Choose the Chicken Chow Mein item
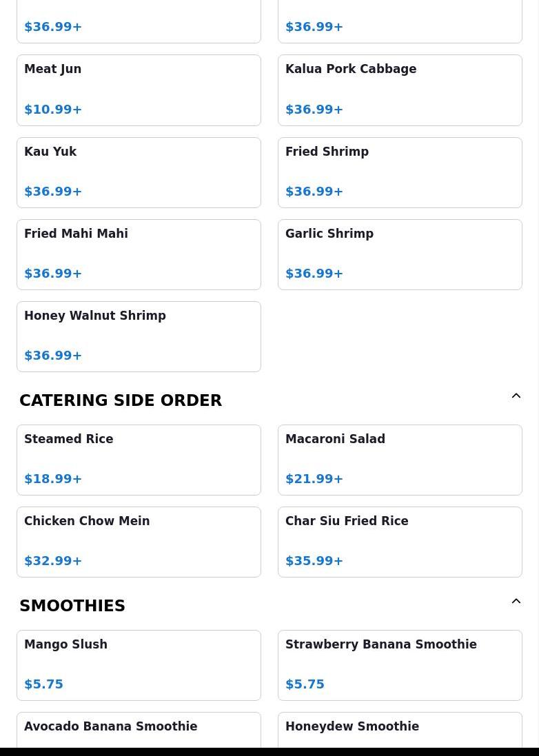The width and height of the screenshot is (539, 756). [x=139, y=542]
